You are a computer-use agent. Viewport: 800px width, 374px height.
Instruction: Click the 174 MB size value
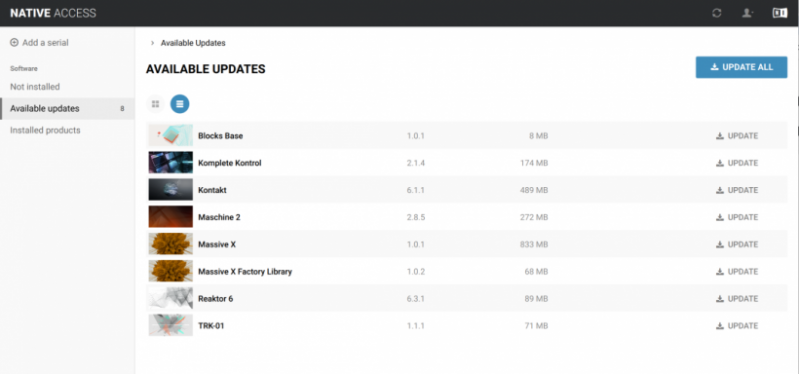coord(534,163)
